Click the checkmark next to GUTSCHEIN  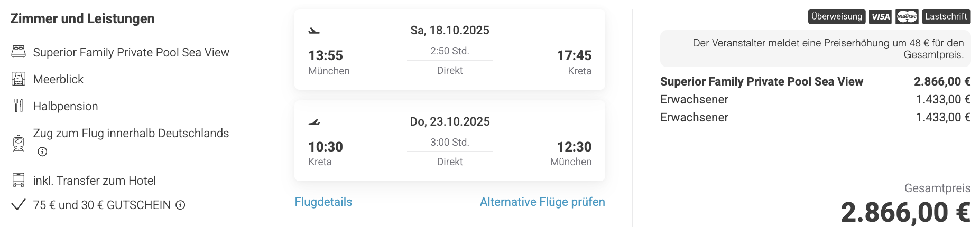[x=19, y=205]
